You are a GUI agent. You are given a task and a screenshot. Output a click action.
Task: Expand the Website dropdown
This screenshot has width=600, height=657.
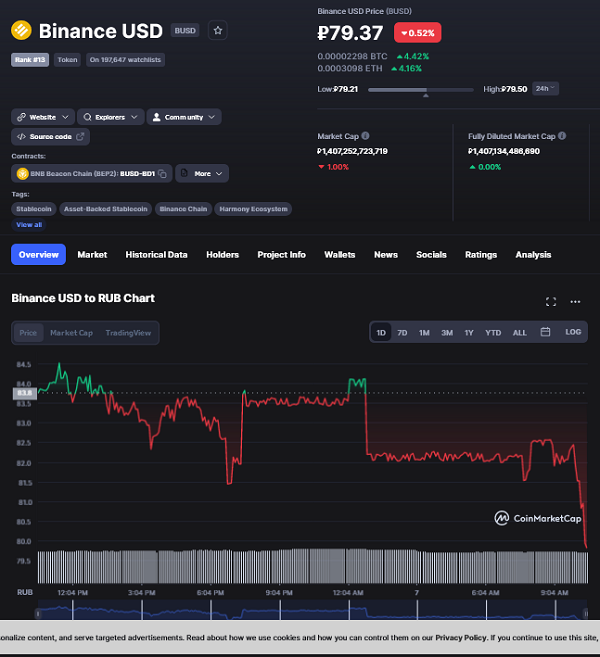tap(43, 117)
